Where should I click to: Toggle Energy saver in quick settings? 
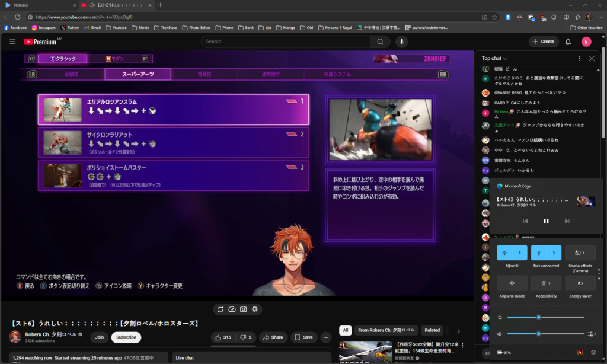(x=580, y=283)
